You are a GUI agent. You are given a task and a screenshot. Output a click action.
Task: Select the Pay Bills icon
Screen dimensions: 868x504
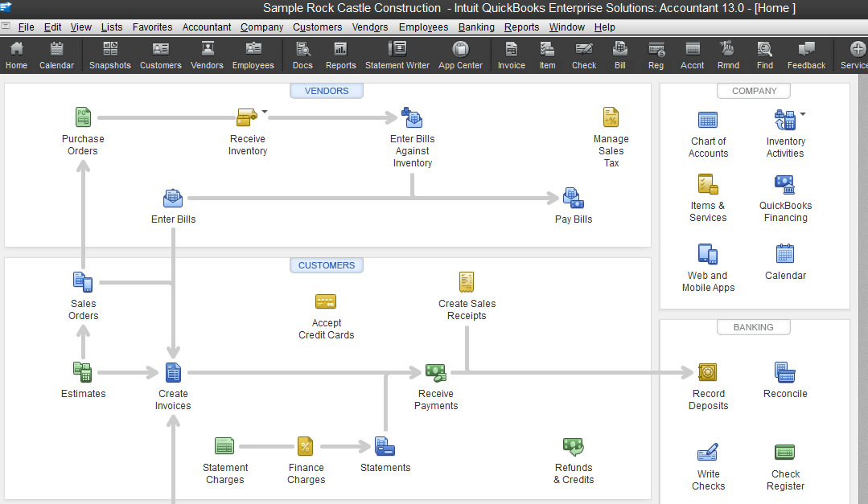573,198
